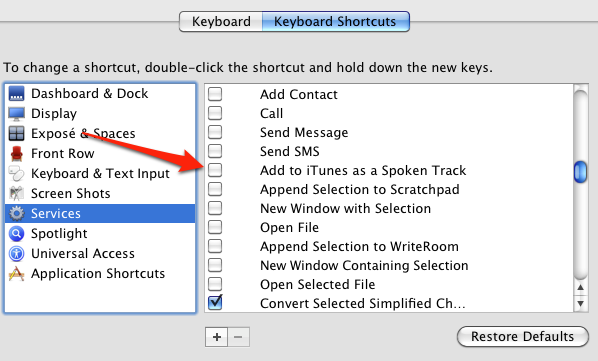Add a shortcut with the plus button

217,337
